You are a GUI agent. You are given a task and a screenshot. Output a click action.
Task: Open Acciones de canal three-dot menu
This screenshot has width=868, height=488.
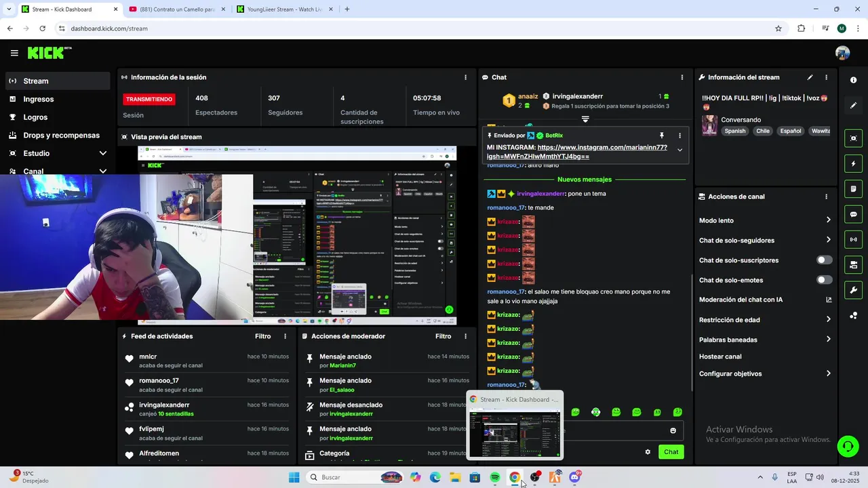(826, 197)
